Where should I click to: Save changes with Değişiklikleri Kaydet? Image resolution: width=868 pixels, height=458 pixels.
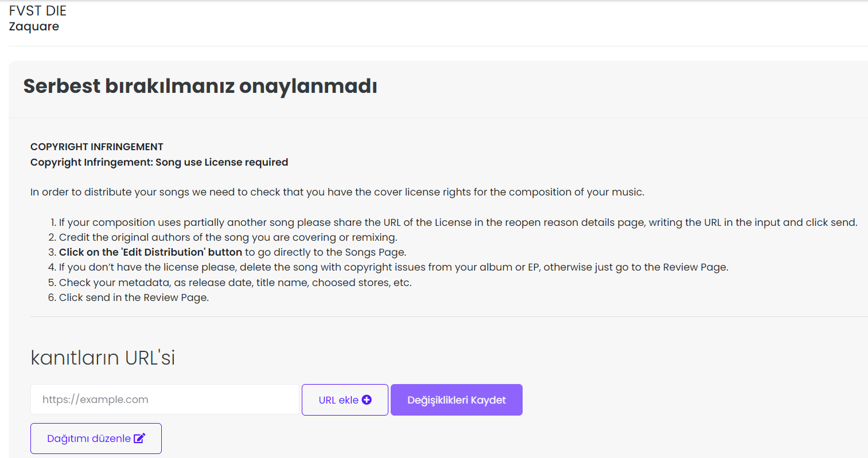456,400
